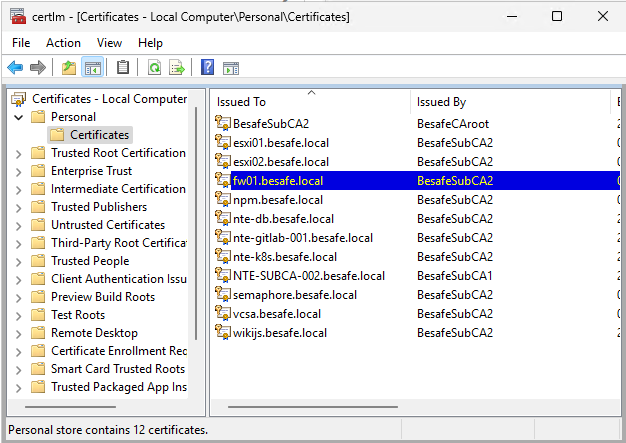
Task: Expand the Untrusted Certificates node
Action: pyautogui.click(x=18, y=225)
